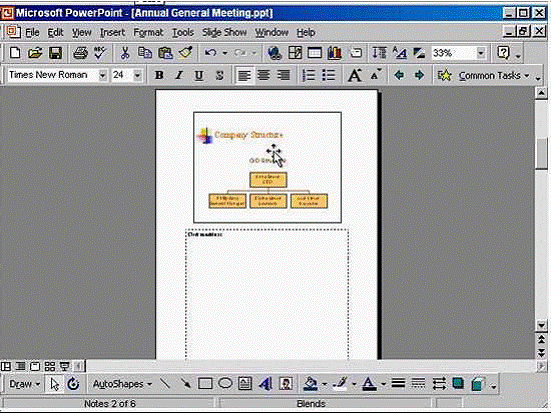Click the Common Tasks button

point(484,75)
